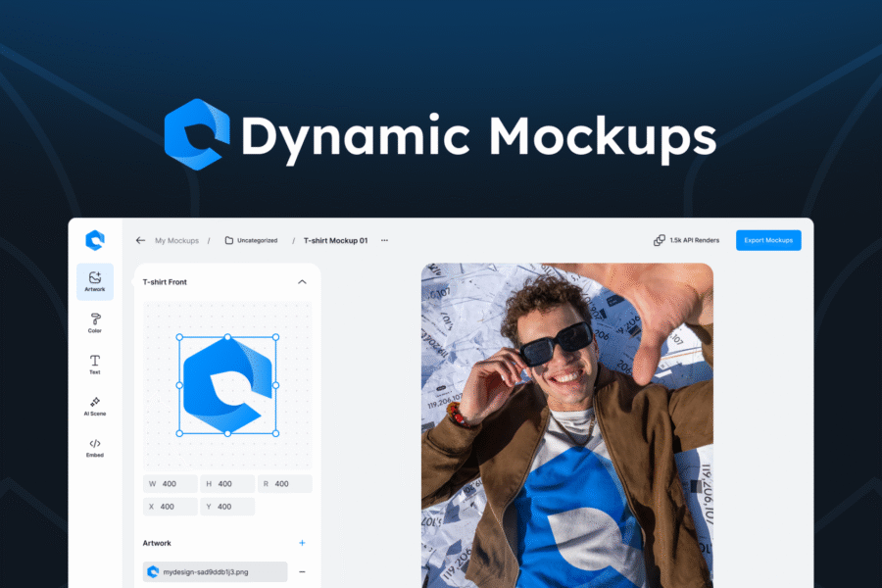The height and width of the screenshot is (588, 882).
Task: Click the Export Mockups button
Action: point(768,240)
